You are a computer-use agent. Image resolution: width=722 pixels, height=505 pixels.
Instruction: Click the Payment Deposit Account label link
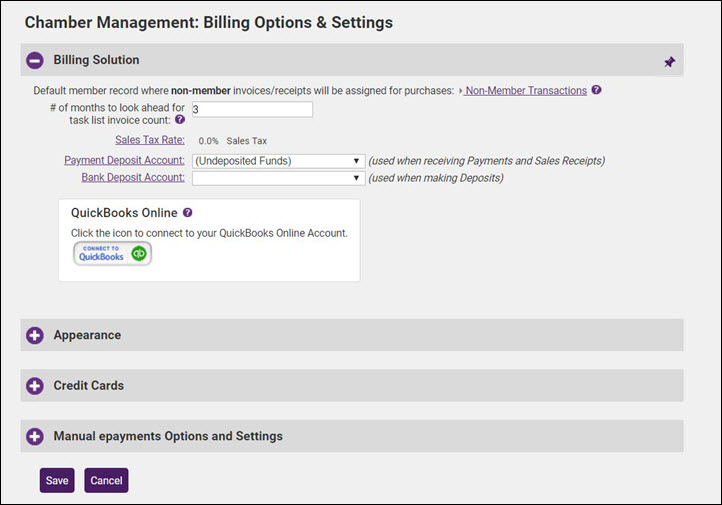124,160
